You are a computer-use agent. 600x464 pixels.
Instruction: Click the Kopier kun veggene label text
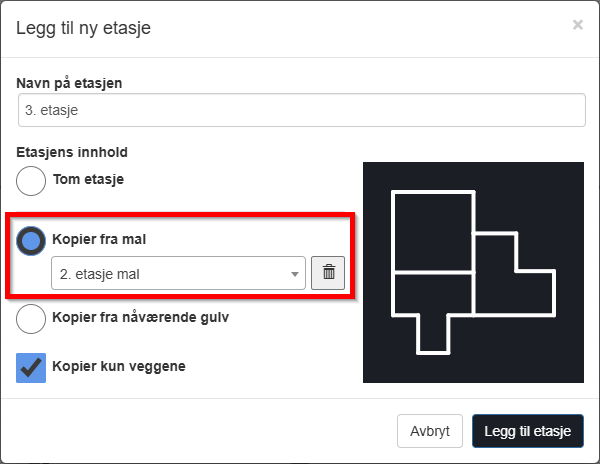[x=118, y=366]
